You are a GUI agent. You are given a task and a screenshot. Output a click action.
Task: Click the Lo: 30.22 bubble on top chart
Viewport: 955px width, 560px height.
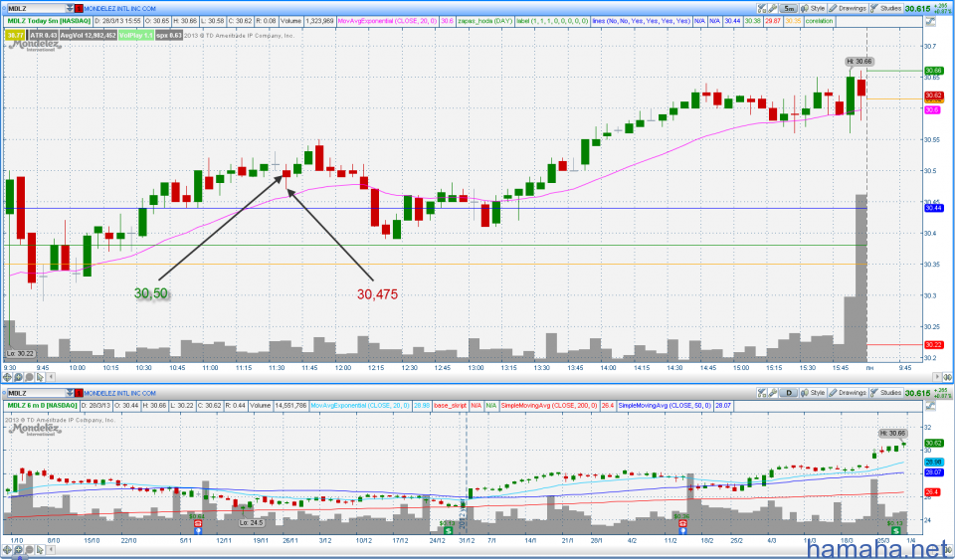point(20,354)
